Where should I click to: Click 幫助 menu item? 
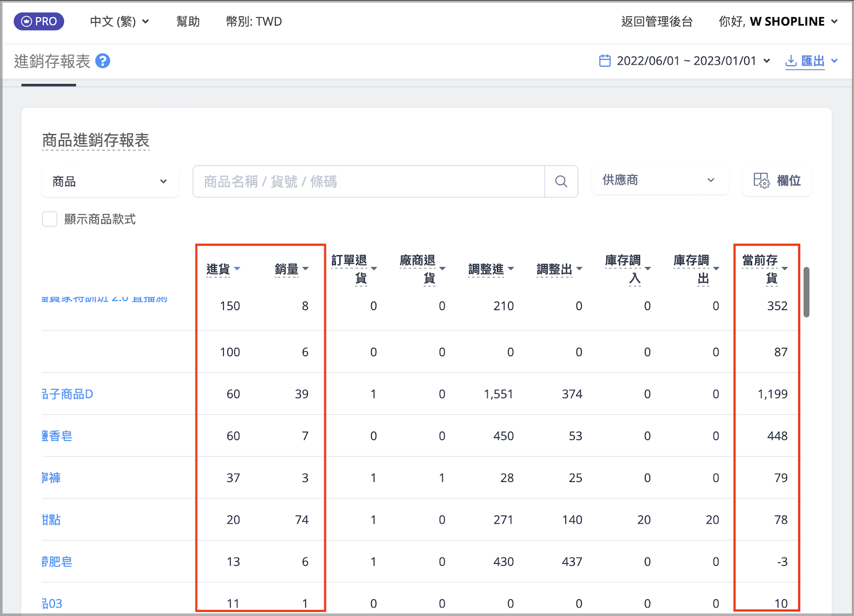(x=188, y=21)
